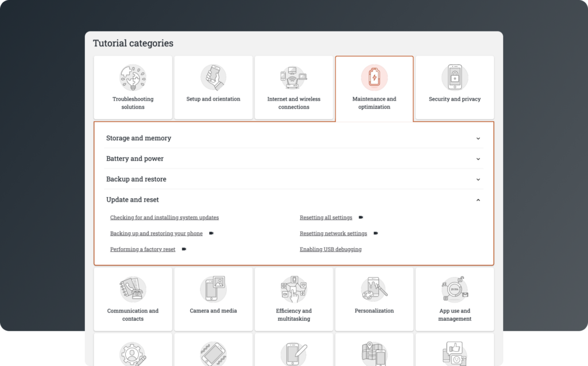Image resolution: width=588 pixels, height=366 pixels.
Task: Open Performing a factory reset link
Action: click(142, 249)
